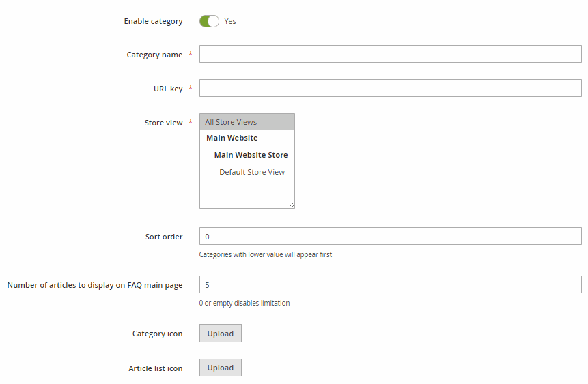Click the Article list icon label
Image resolution: width=588 pixels, height=384 pixels.
tap(156, 368)
